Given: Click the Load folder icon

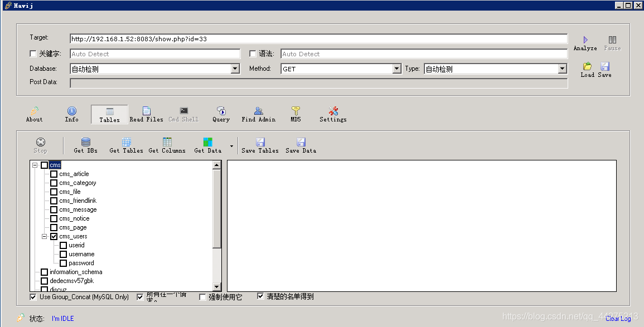Looking at the screenshot, I should click(587, 66).
